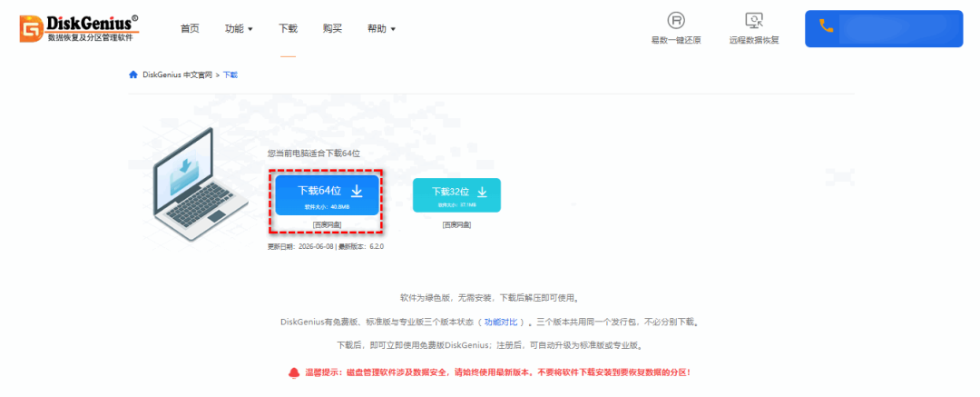The image size is (980, 397).
Task: Click the 下载64位 button
Action: point(327,194)
